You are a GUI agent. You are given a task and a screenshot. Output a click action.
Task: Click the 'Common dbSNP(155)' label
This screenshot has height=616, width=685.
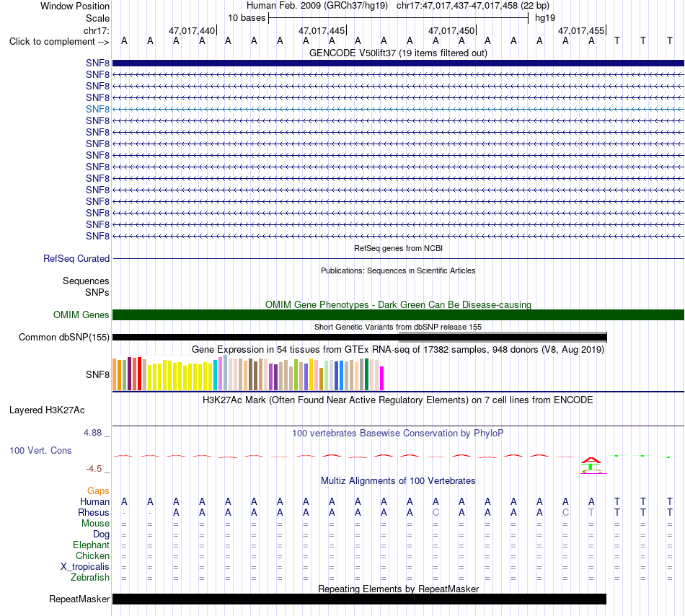63,338
